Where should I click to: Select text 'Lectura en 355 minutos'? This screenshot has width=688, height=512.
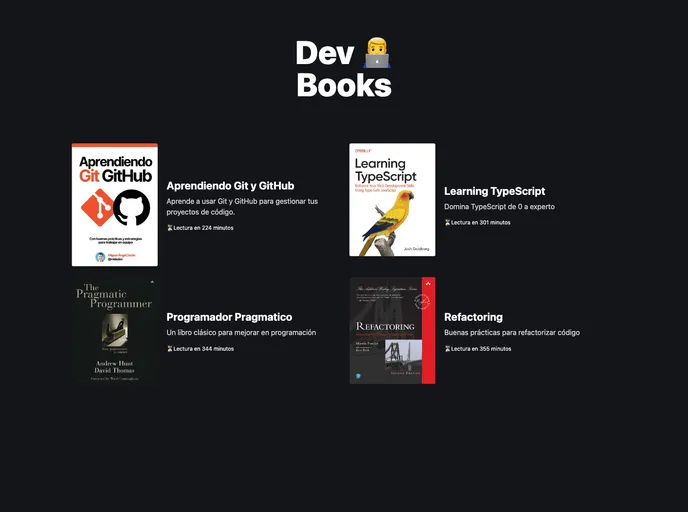481,349
